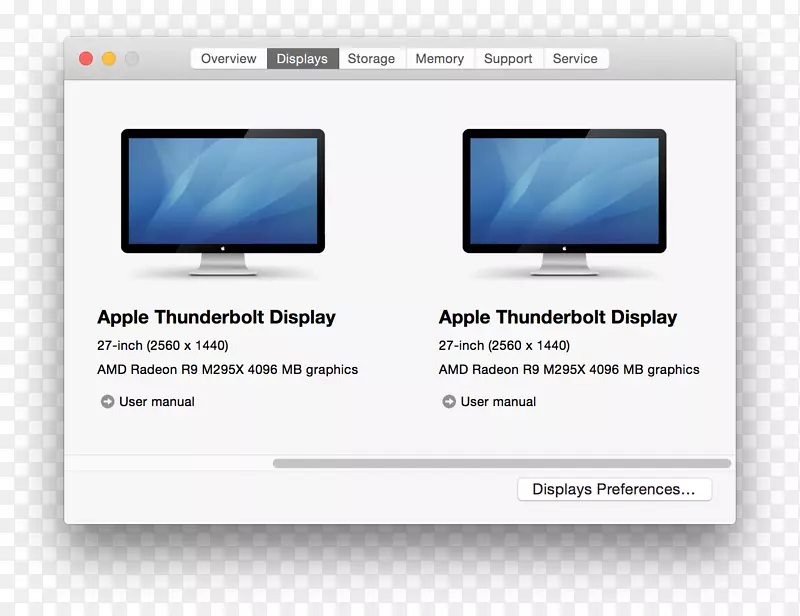Viewport: 800px width, 616px height.
Task: Click the horizontal scrollbar track
Action: pos(400,462)
